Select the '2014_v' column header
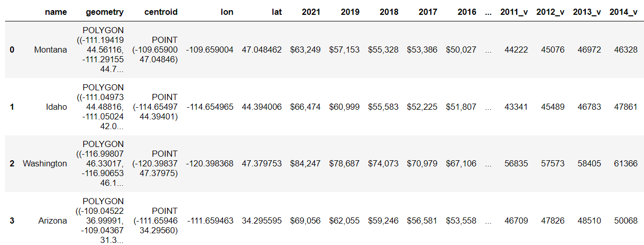 [624, 12]
